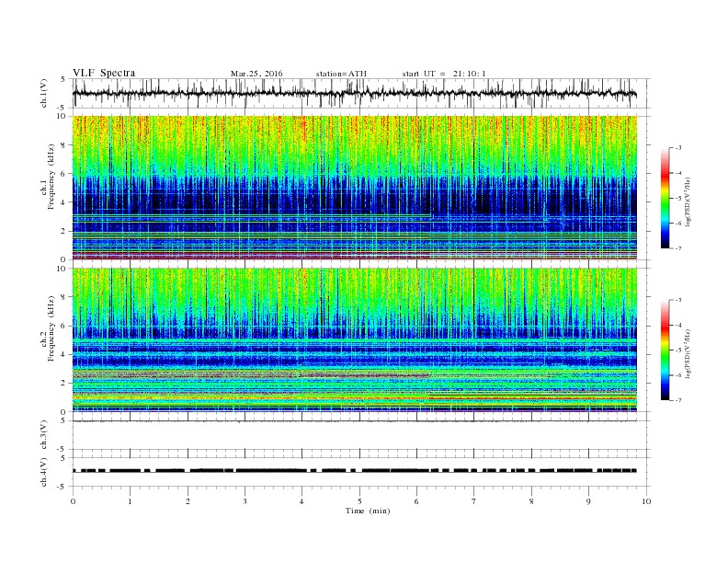This screenshot has height=563, width=728.
Task: Click the "-5" tick of ch.4(V) axis
Action: [61, 487]
